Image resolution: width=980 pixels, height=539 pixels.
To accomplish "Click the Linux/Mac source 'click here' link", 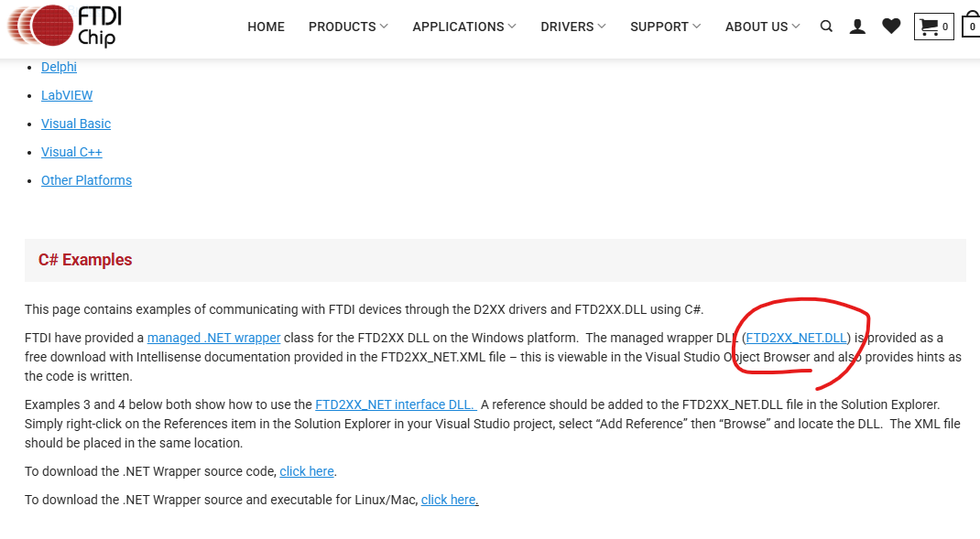I will (450, 500).
